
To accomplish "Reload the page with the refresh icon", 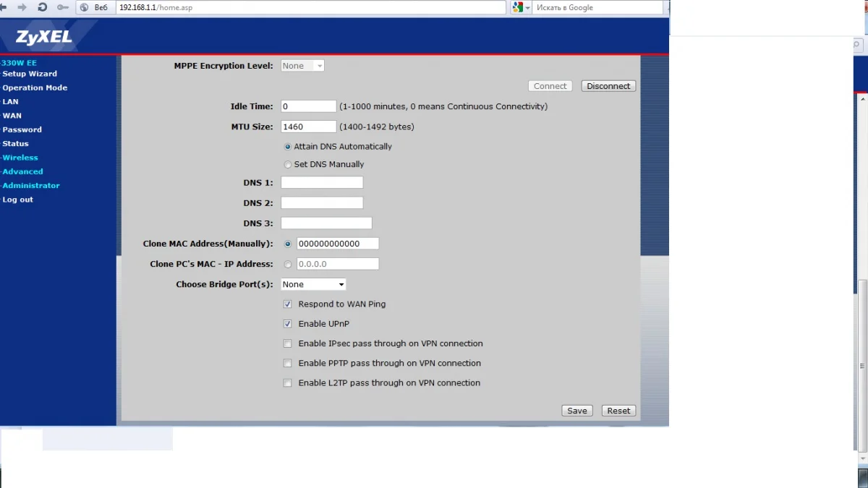I will click(42, 7).
